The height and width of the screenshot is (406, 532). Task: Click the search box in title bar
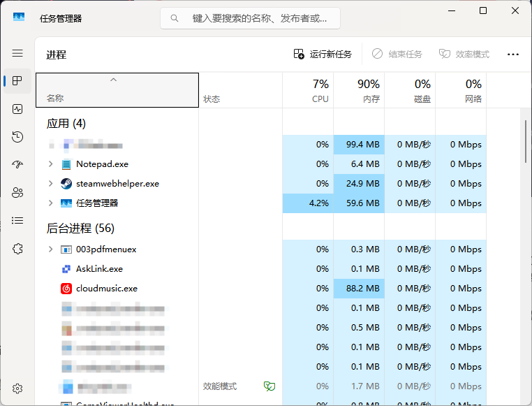(250, 18)
